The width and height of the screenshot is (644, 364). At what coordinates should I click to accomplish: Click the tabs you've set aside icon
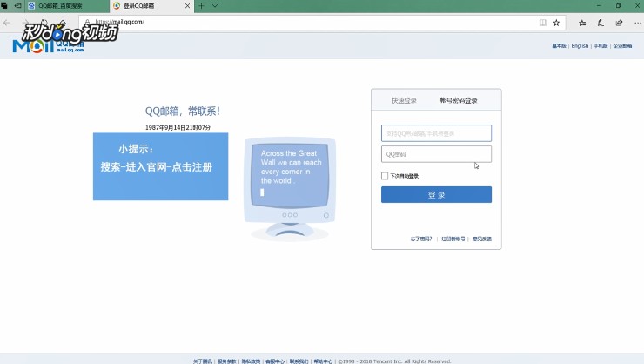[4, 6]
